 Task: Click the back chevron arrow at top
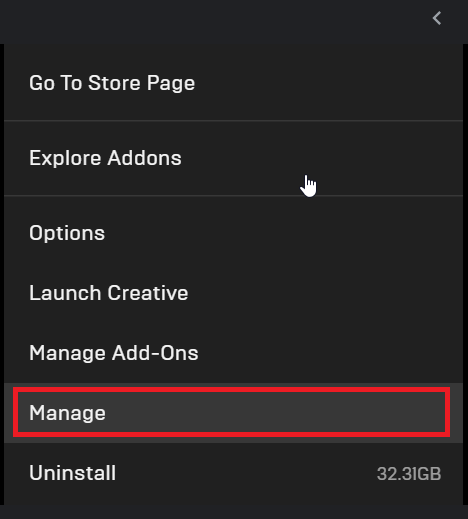[x=437, y=18]
